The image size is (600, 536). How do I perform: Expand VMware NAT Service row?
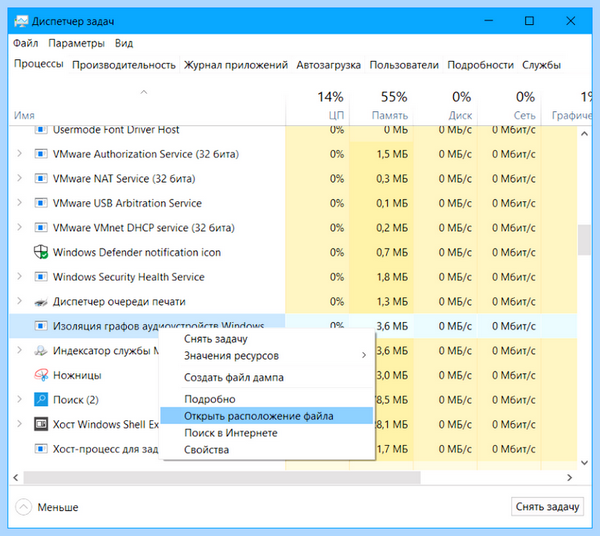click(x=20, y=178)
